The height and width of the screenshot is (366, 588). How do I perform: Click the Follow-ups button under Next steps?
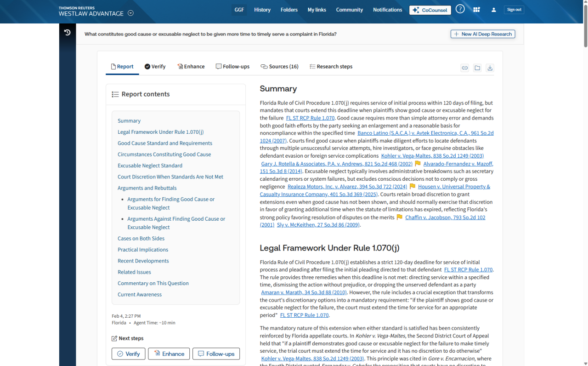216,354
